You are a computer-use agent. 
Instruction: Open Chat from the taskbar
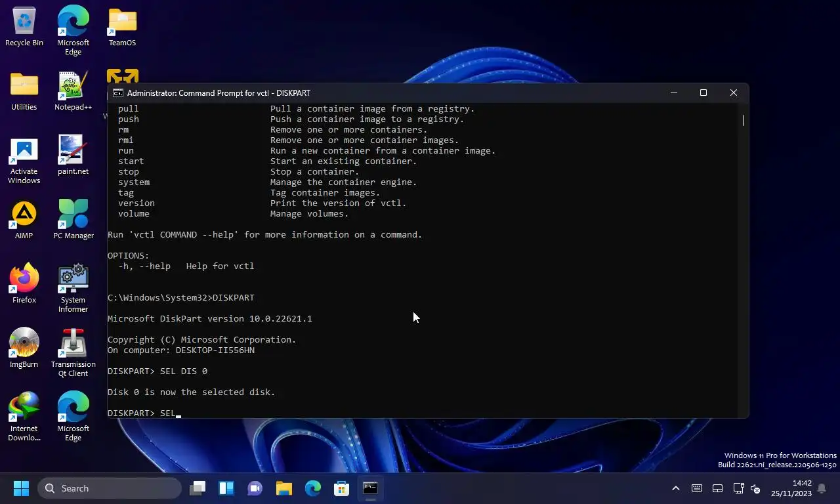pos(255,488)
